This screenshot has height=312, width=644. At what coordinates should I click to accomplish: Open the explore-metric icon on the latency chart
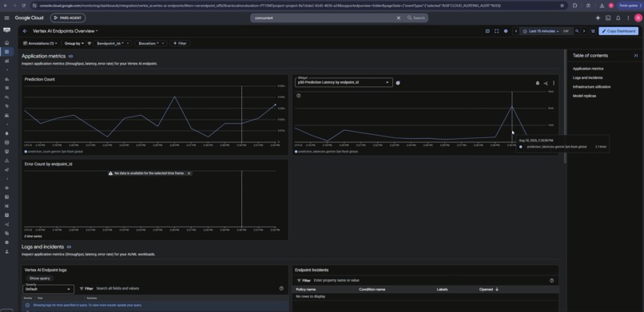[x=546, y=83]
